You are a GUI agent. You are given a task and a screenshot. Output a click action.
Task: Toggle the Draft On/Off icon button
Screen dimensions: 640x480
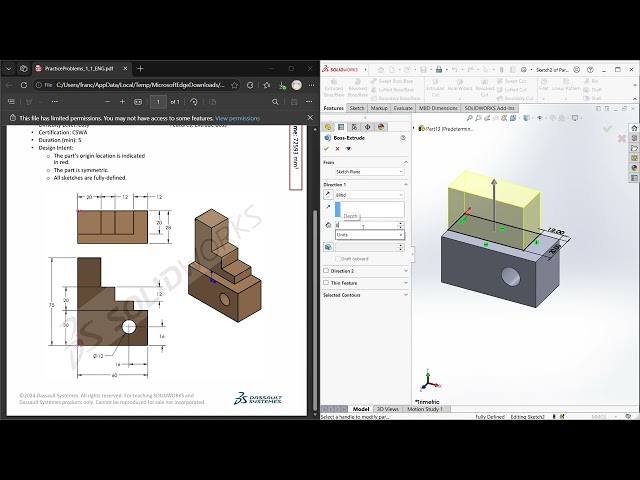click(328, 247)
